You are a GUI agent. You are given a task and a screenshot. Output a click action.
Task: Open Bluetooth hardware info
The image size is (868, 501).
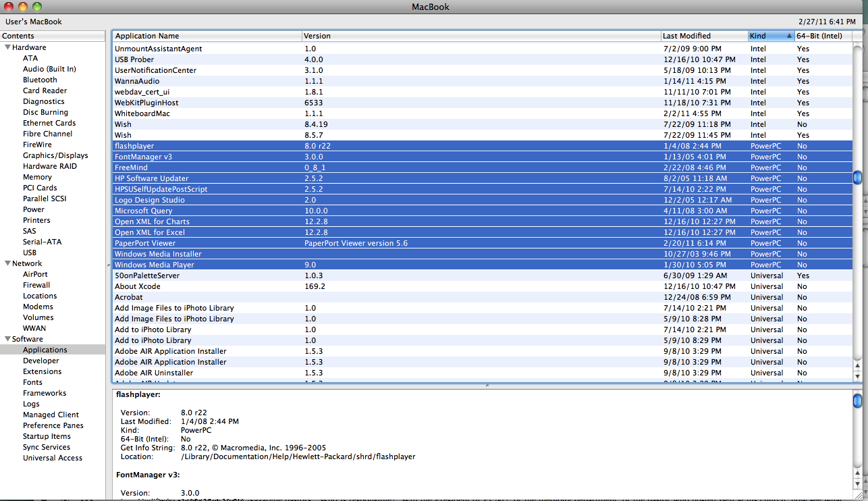40,80
